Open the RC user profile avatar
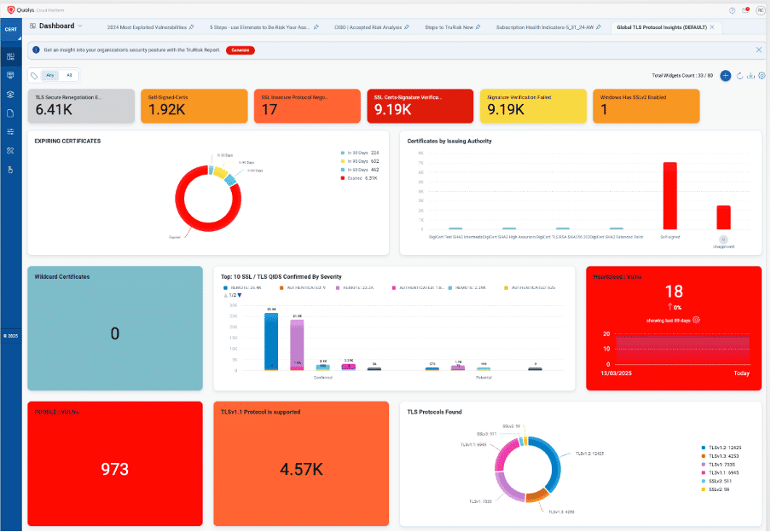Screen dimensions: 771x532 [x=760, y=10]
